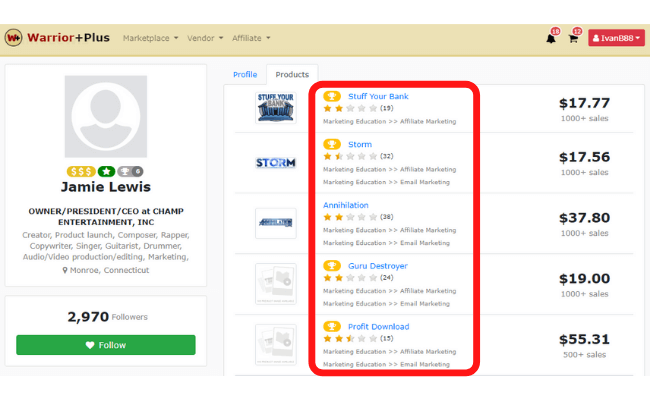Expand the Vendor dropdown menu
650x400 pixels.
(x=205, y=38)
